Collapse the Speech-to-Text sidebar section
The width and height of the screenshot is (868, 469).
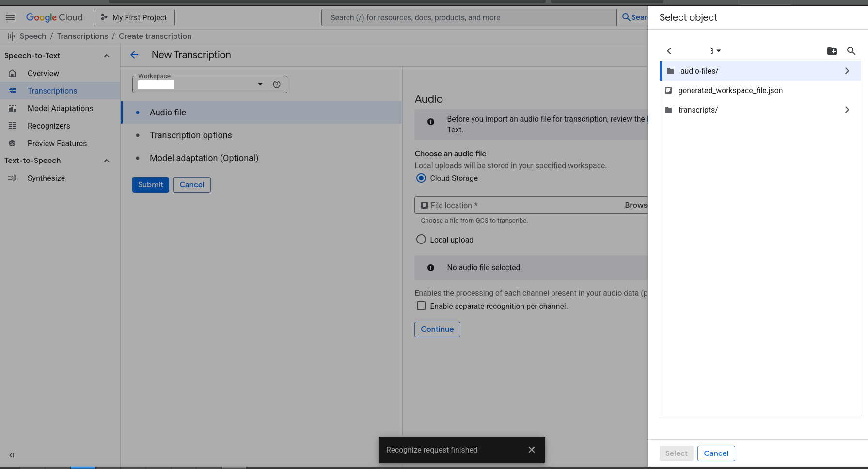click(x=107, y=56)
